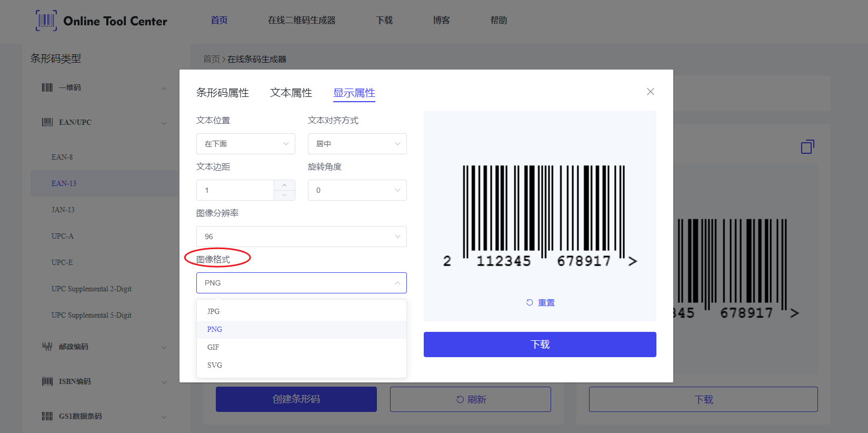The height and width of the screenshot is (433, 868).
Task: Click the GS1数据条码 category icon
Action: click(x=47, y=416)
